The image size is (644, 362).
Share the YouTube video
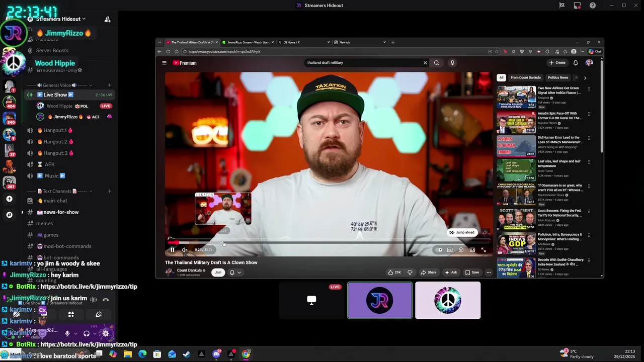pos(428,273)
